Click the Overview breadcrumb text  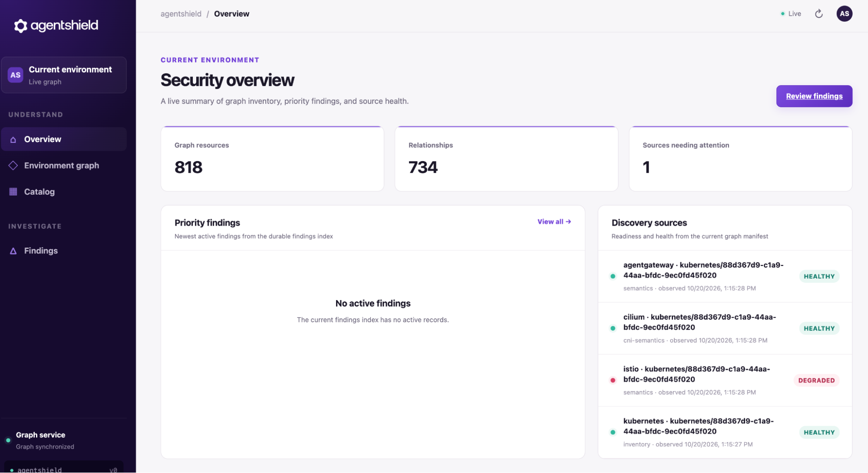pyautogui.click(x=231, y=14)
